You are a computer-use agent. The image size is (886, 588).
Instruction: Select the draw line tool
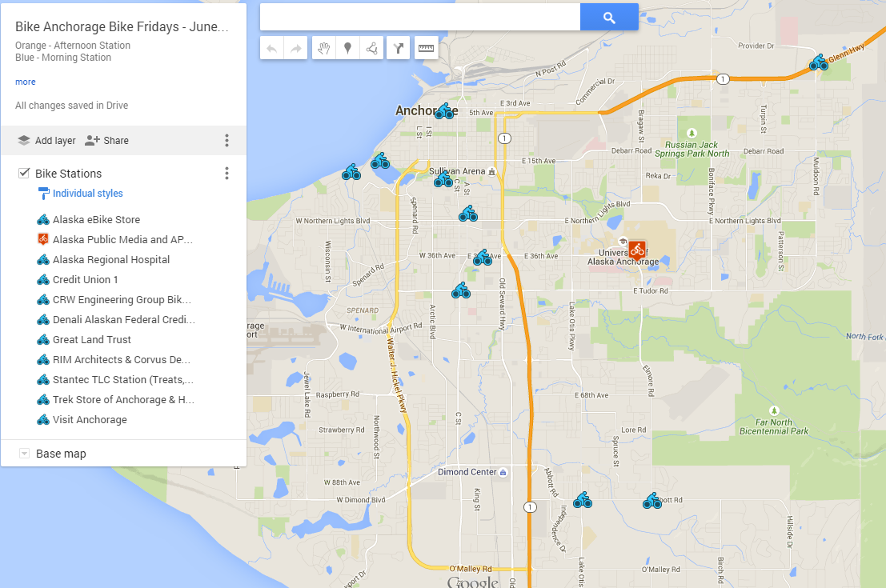[x=372, y=49]
